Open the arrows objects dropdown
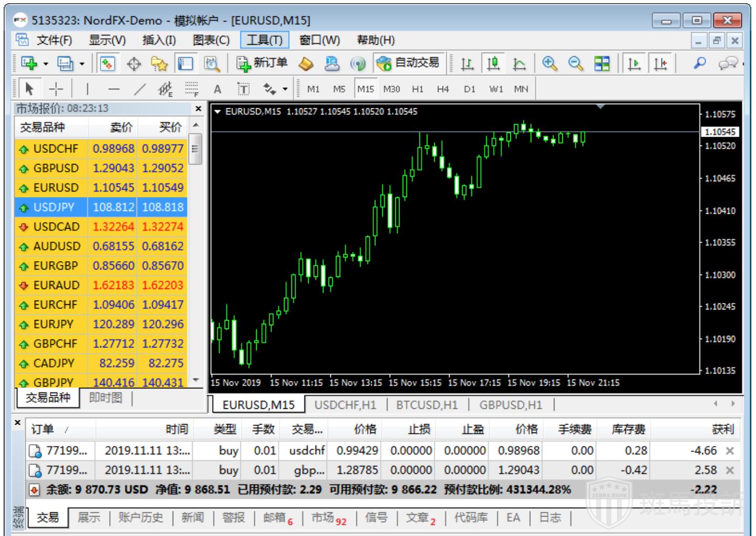The width and height of the screenshot is (756, 536). coord(285,89)
